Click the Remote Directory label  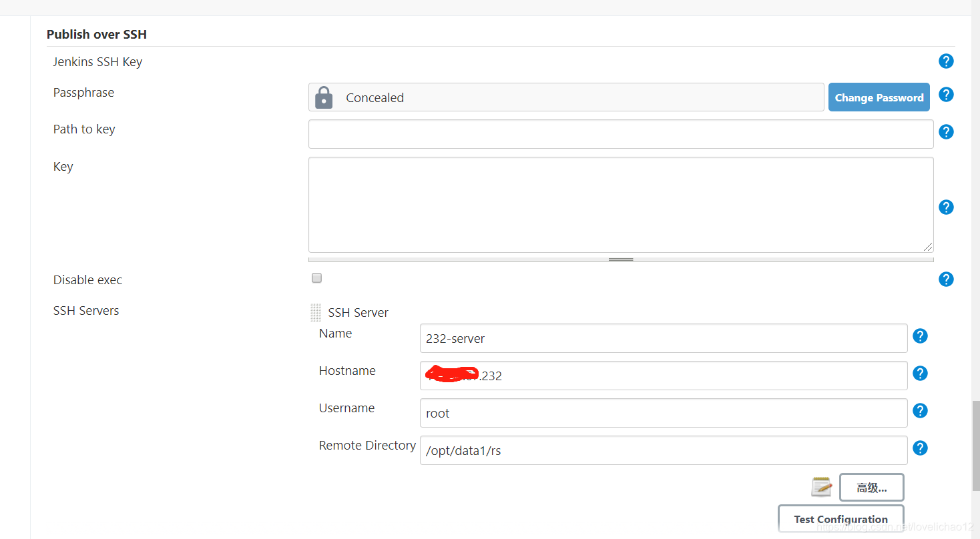(x=368, y=446)
